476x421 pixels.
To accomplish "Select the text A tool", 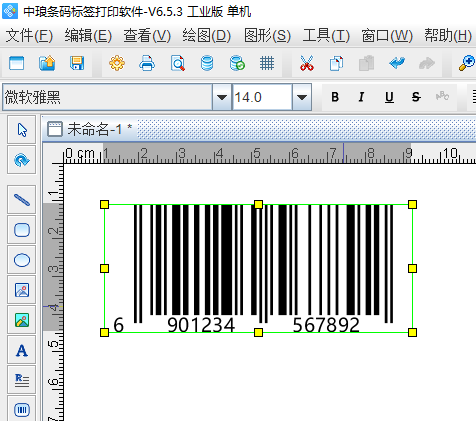I will tap(22, 350).
